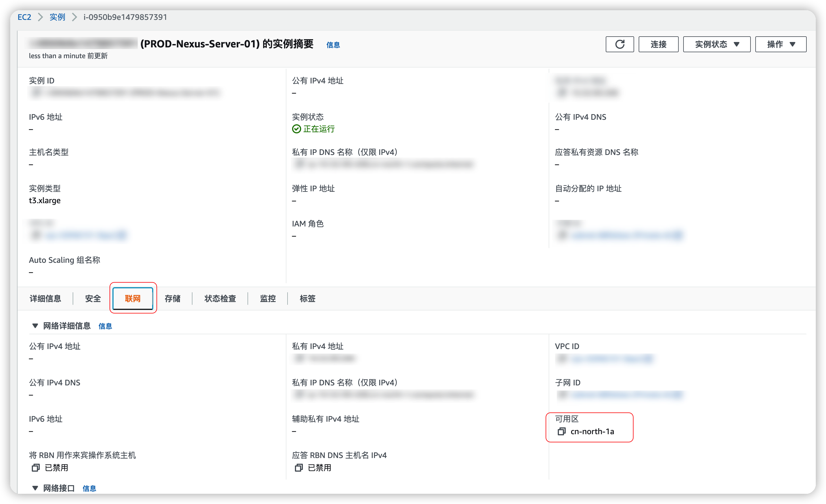The image size is (826, 504).
Task: Switch to the 标签 tab
Action: click(x=307, y=299)
